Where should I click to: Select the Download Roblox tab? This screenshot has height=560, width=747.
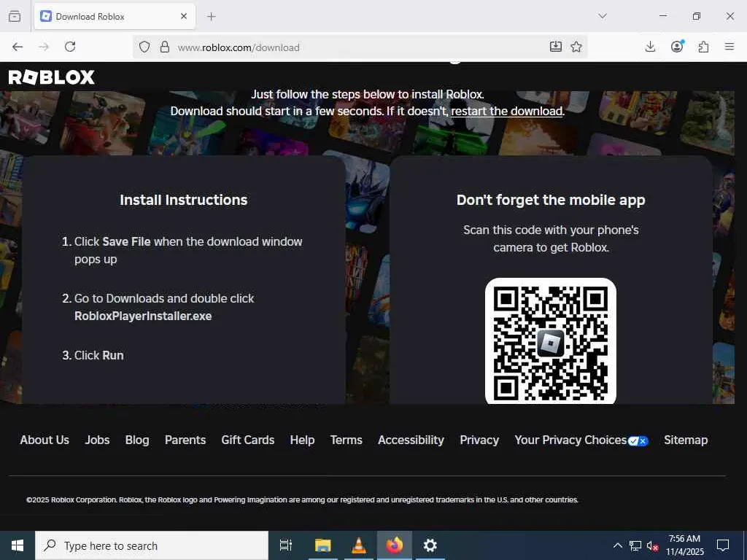115,16
